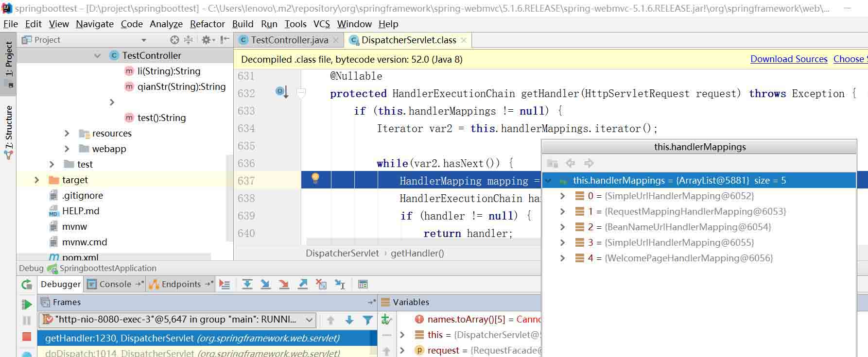Open the thread selector dropdown in Frames

[x=309, y=320]
